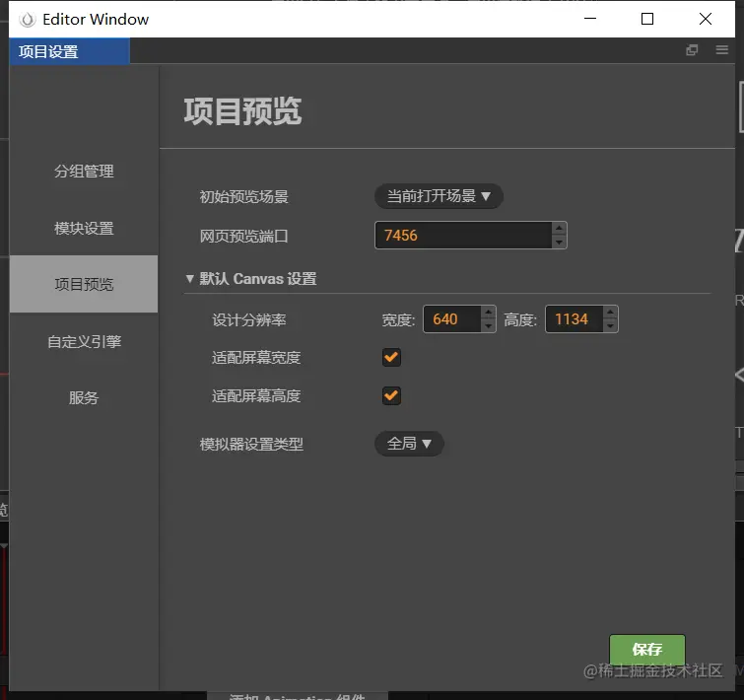Viewport: 744px width, 700px height.
Task: Click the green 保存 button
Action: [647, 650]
